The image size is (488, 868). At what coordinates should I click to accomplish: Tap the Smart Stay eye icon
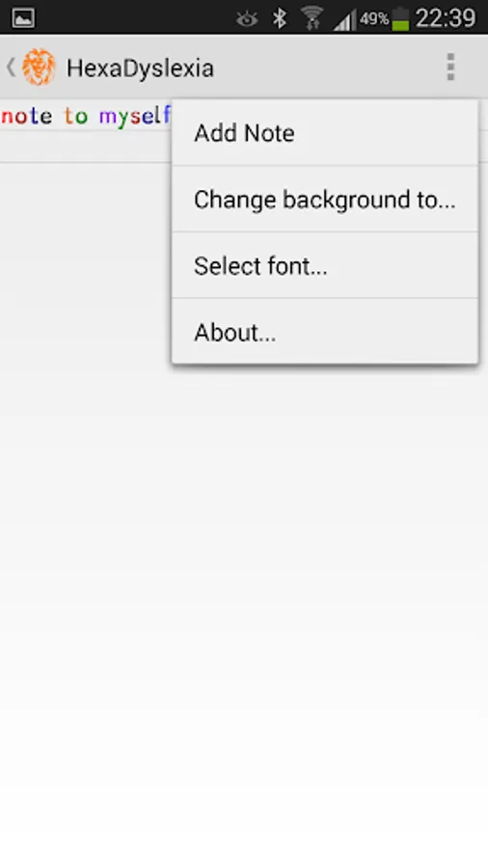(247, 19)
